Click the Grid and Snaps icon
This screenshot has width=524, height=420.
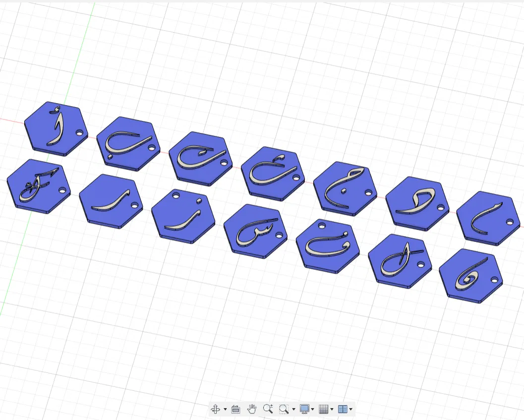pyautogui.click(x=323, y=409)
